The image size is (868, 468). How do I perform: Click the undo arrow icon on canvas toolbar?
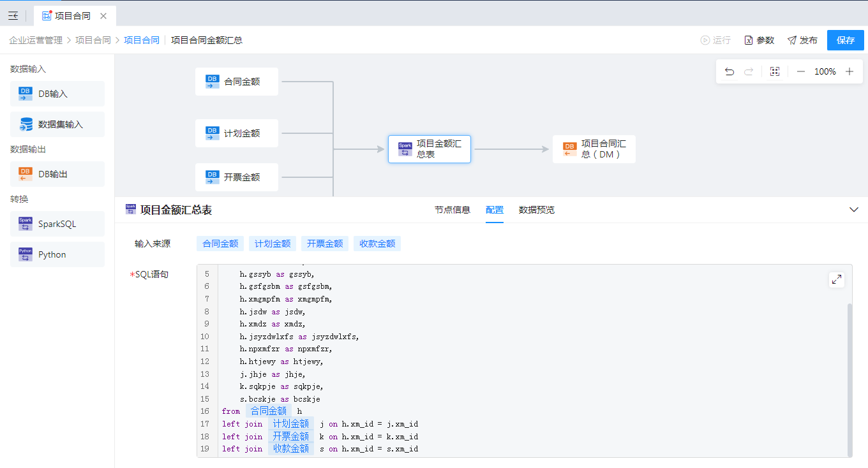click(x=730, y=72)
